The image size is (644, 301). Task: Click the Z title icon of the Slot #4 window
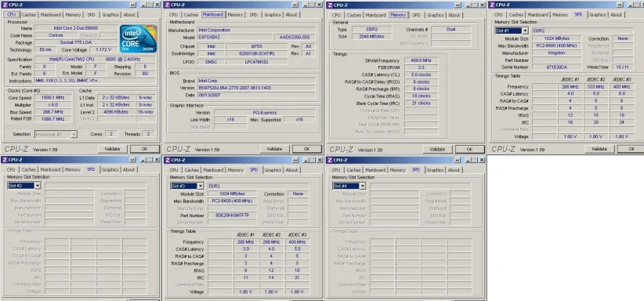tap(329, 160)
